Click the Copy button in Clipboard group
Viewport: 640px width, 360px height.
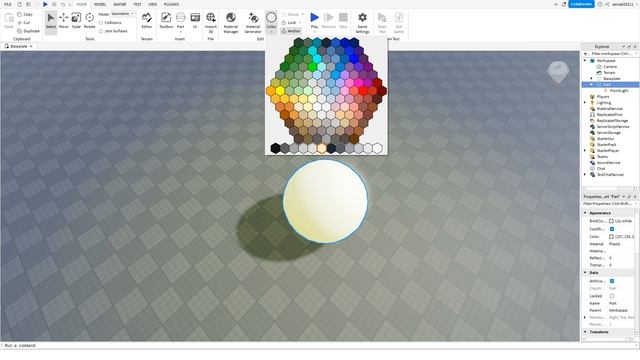tap(25, 14)
